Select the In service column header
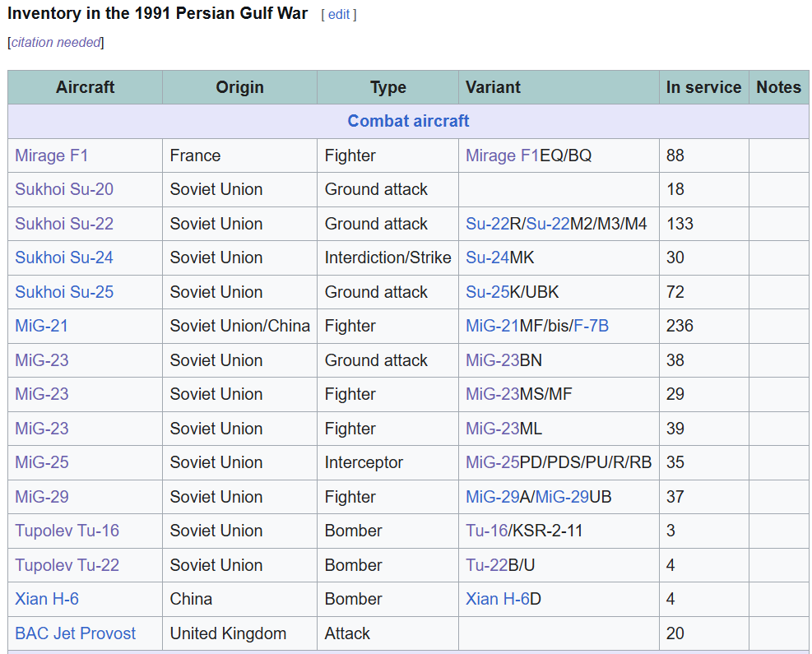Screen dimensions: 812x654 [703, 87]
